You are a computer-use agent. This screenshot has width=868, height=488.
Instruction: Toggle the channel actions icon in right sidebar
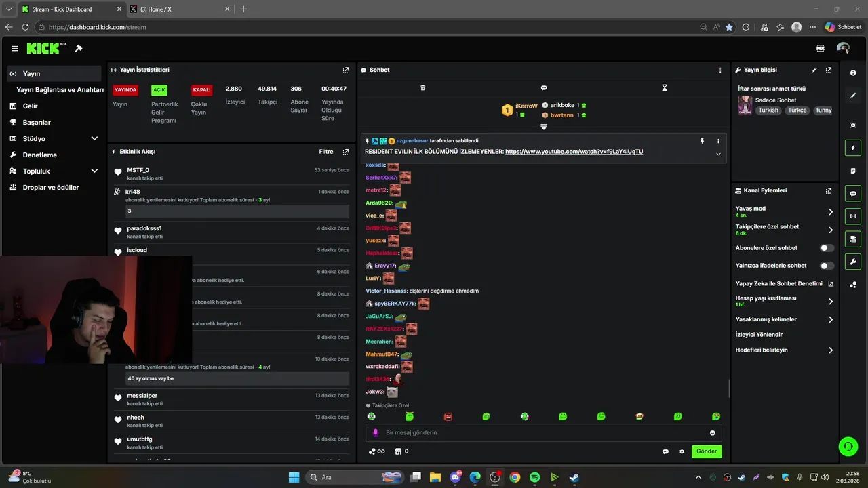pyautogui.click(x=853, y=239)
